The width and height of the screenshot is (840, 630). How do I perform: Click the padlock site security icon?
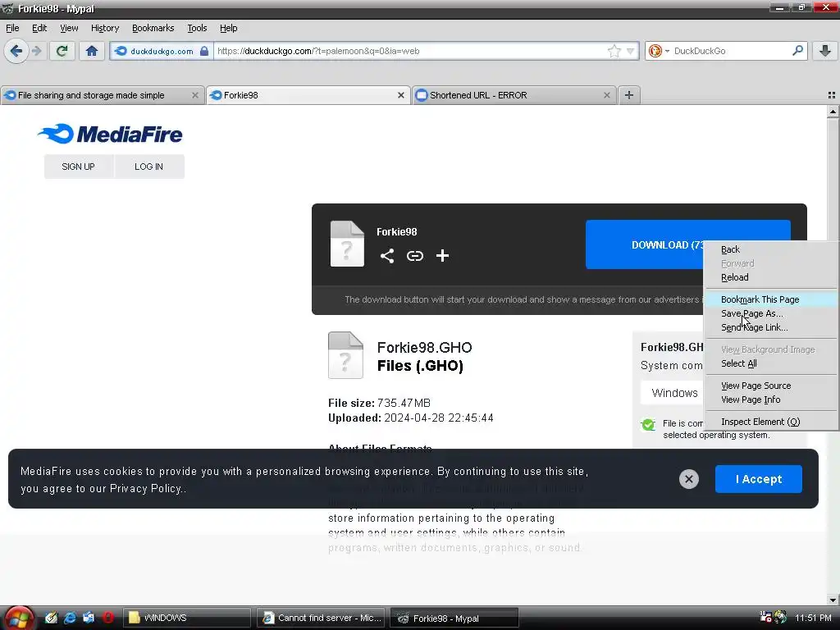point(204,51)
